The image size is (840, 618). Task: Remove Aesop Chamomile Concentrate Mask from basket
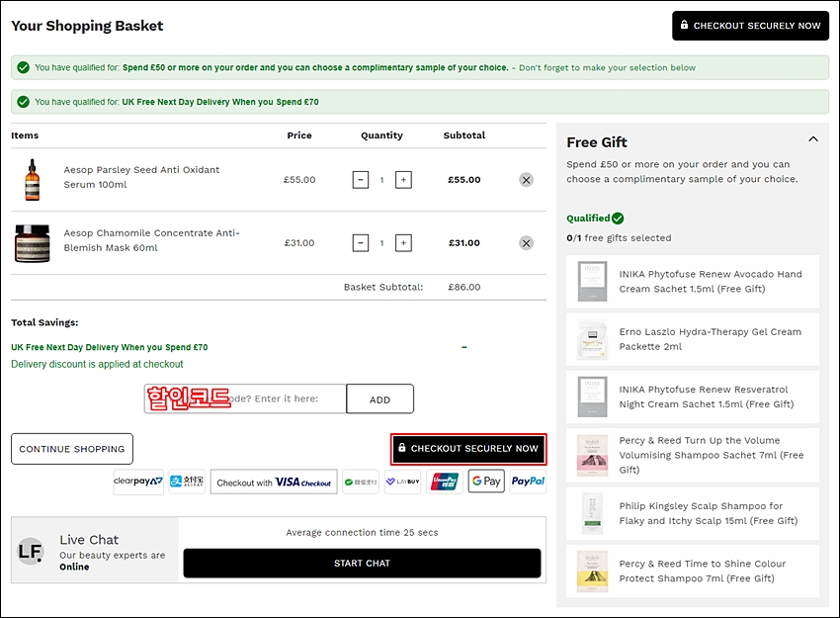click(526, 243)
